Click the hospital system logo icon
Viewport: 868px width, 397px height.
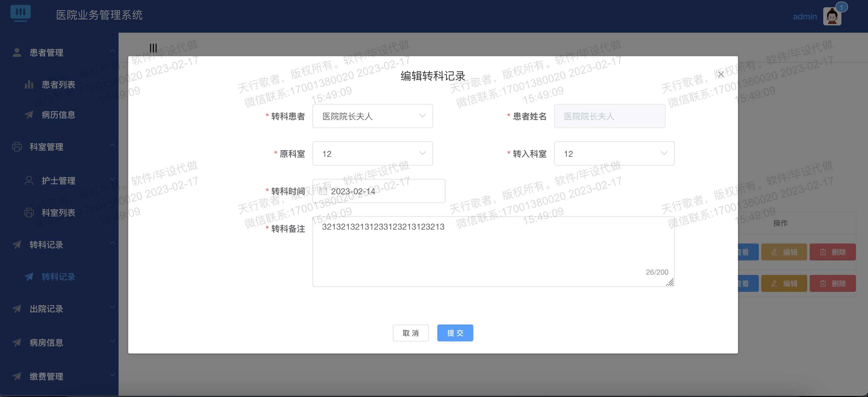21,14
